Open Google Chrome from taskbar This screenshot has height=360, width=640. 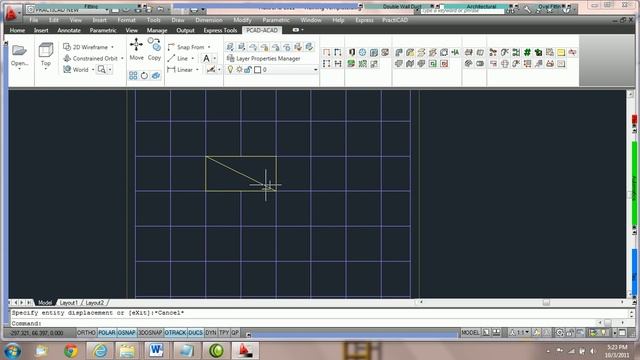[71, 351]
